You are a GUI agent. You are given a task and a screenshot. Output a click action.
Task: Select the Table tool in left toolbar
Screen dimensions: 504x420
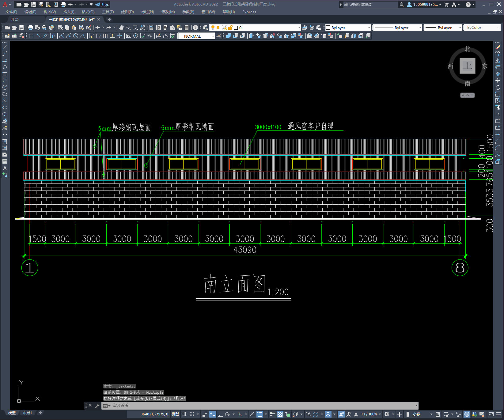5,161
